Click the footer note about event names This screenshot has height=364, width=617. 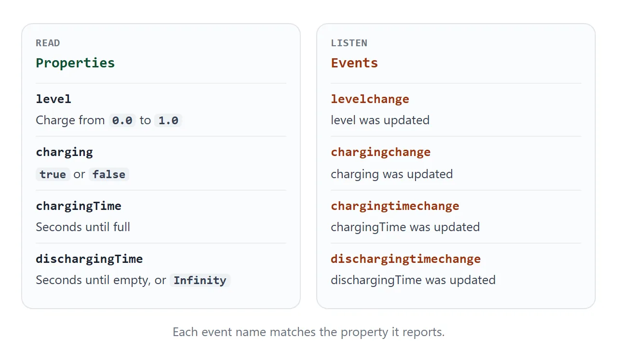(x=308, y=332)
